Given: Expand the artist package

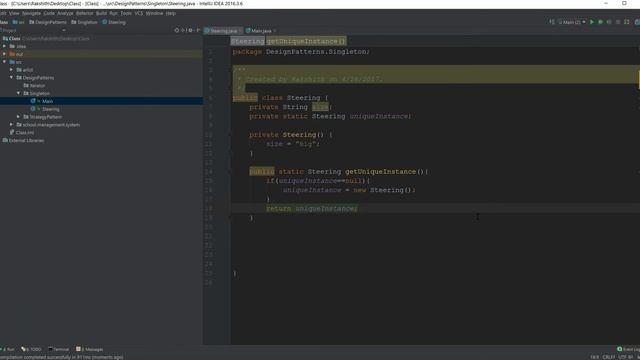Looking at the screenshot, I should tap(11, 70).
